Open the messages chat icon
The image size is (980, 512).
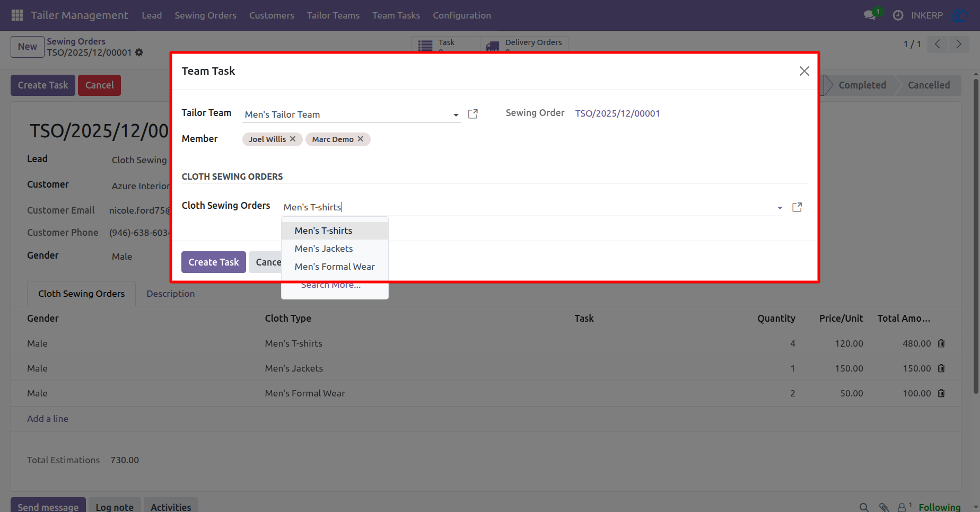(870, 15)
